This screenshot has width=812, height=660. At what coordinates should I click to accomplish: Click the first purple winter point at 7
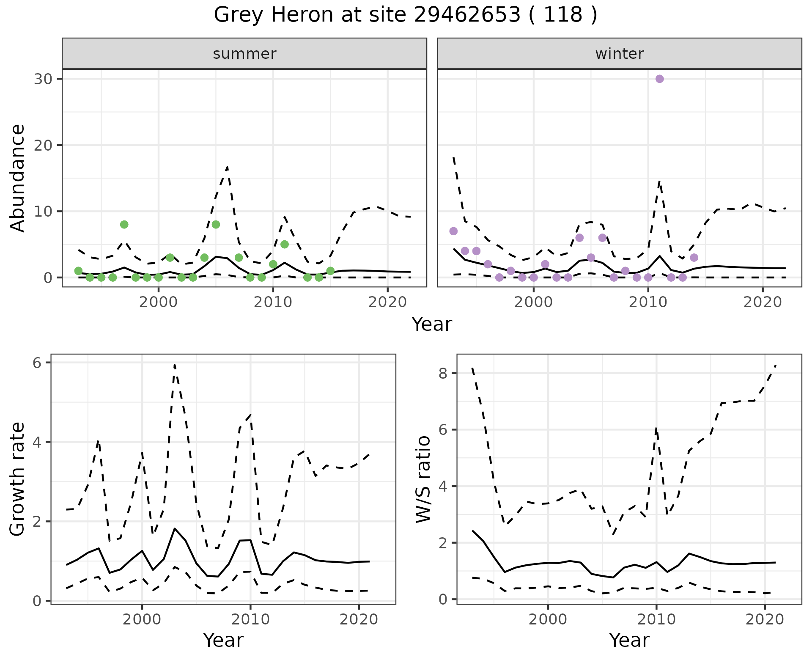pyautogui.click(x=453, y=231)
